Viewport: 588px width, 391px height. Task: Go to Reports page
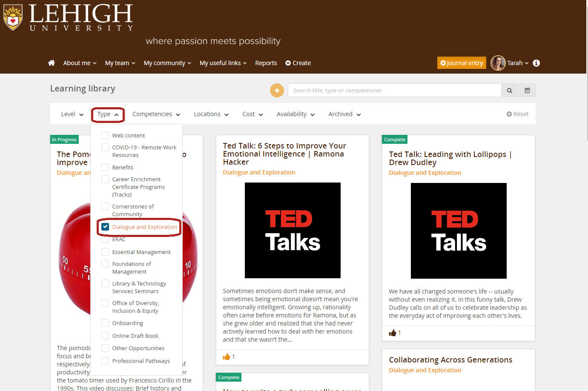[x=266, y=63]
